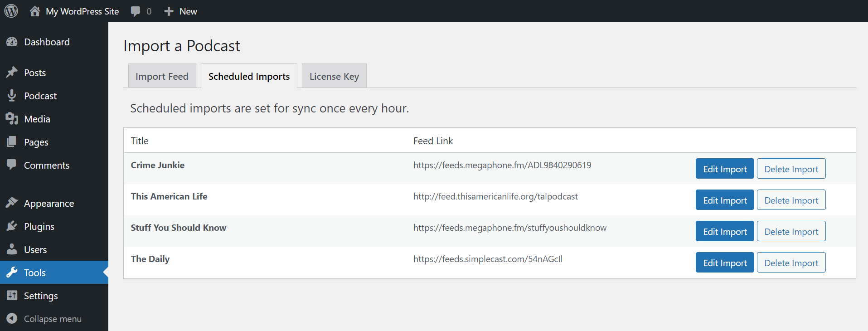
Task: Open My WordPress Site link
Action: click(82, 11)
